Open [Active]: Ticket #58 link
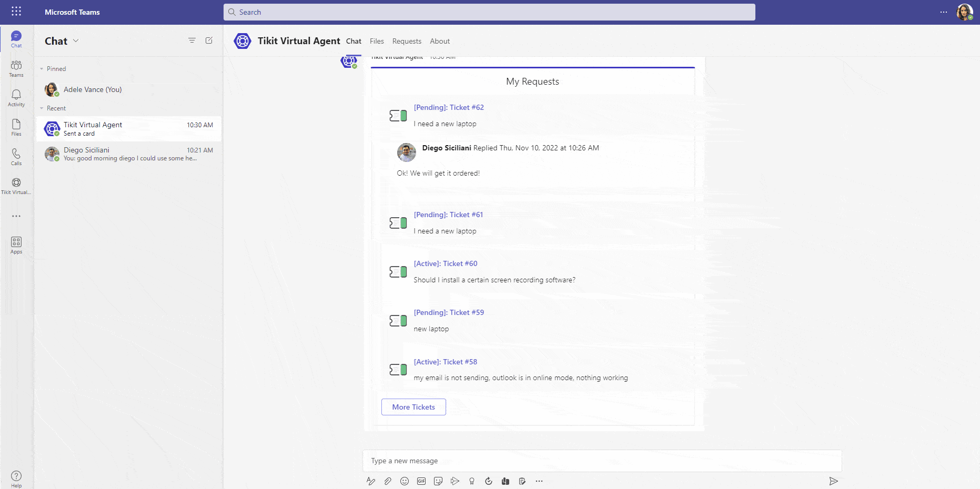 pos(446,362)
